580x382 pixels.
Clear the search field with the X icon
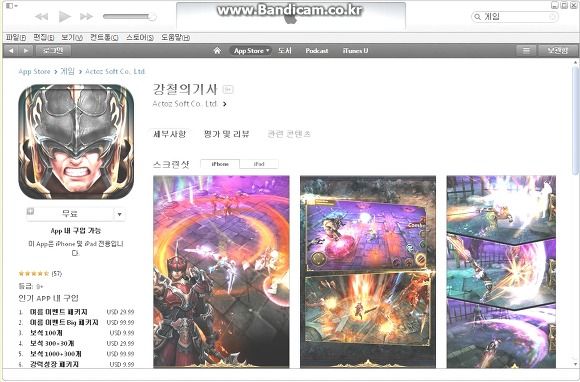552,17
